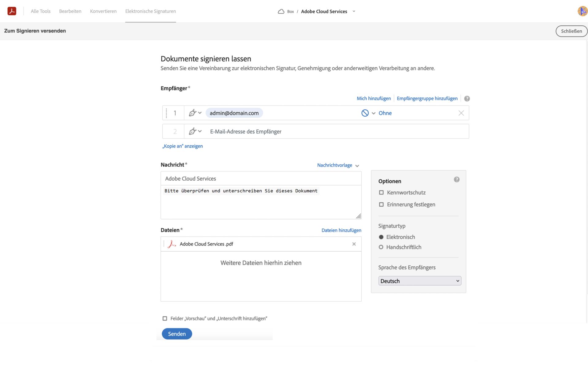Click the remove recipient icon for row 1
The width and height of the screenshot is (588, 379).
point(461,113)
